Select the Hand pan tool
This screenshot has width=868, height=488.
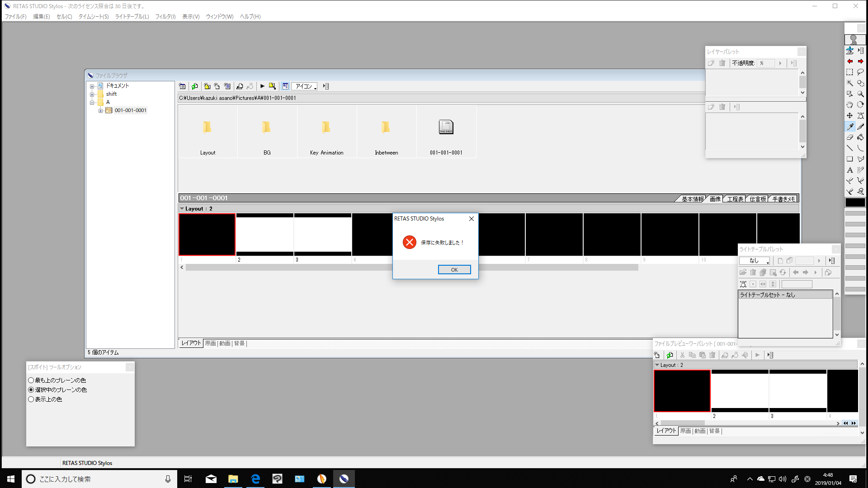coord(849,105)
